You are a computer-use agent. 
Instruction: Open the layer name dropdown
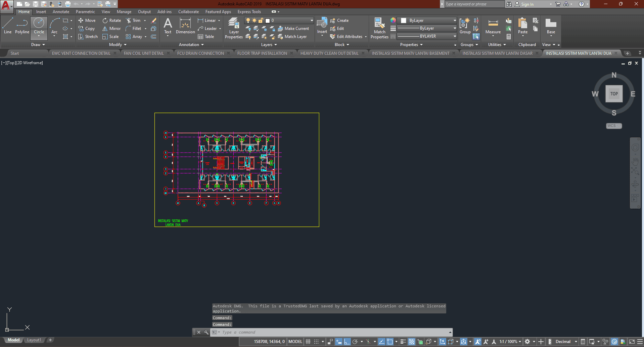312,20
